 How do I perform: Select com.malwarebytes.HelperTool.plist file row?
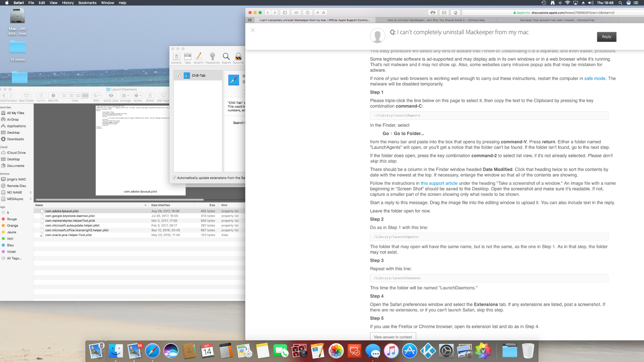[x=70, y=221]
